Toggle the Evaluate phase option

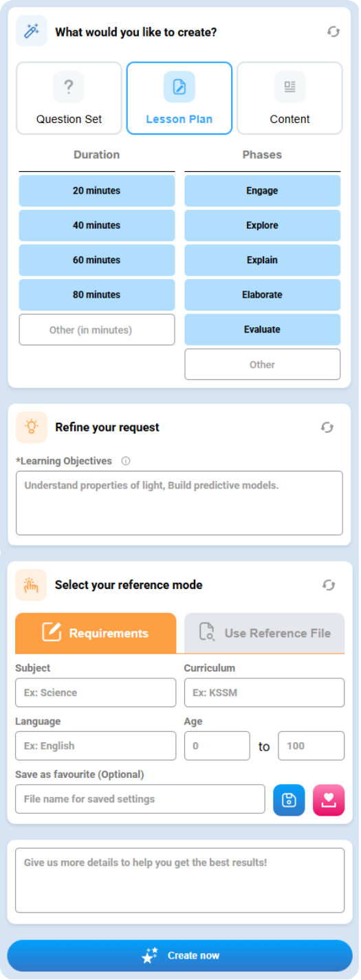(x=262, y=329)
